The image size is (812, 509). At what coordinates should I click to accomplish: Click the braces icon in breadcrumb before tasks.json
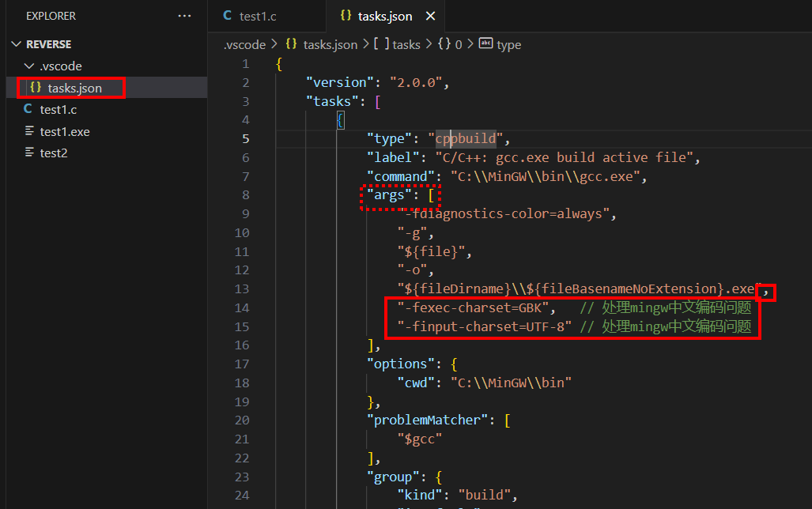coord(291,44)
